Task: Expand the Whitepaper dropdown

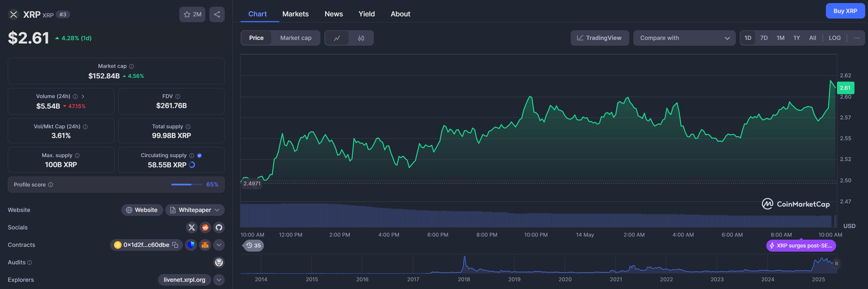Action: click(x=217, y=210)
